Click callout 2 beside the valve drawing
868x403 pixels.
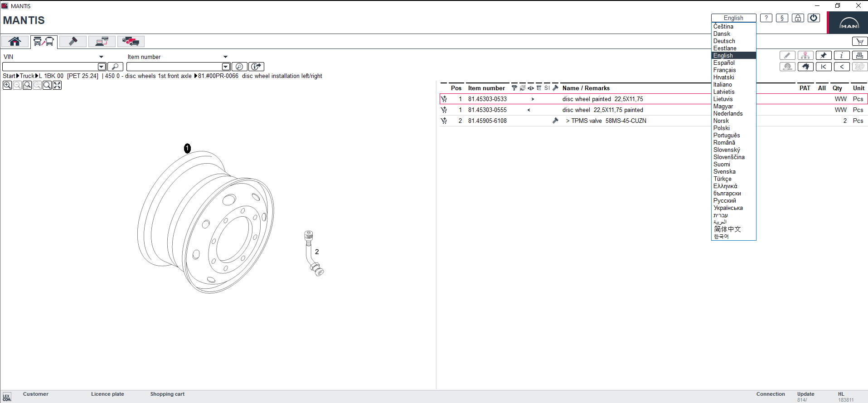pos(317,252)
